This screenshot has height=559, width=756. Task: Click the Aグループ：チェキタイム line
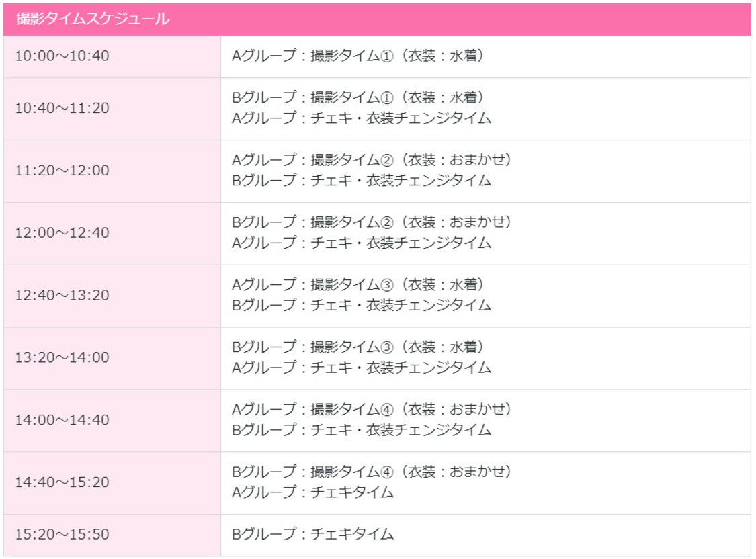(312, 493)
